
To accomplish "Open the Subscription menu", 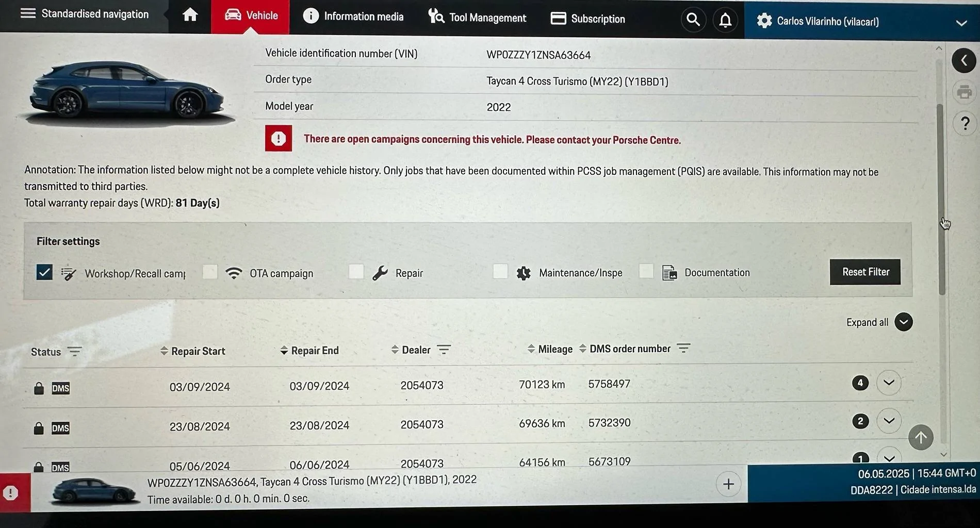I will [587, 19].
